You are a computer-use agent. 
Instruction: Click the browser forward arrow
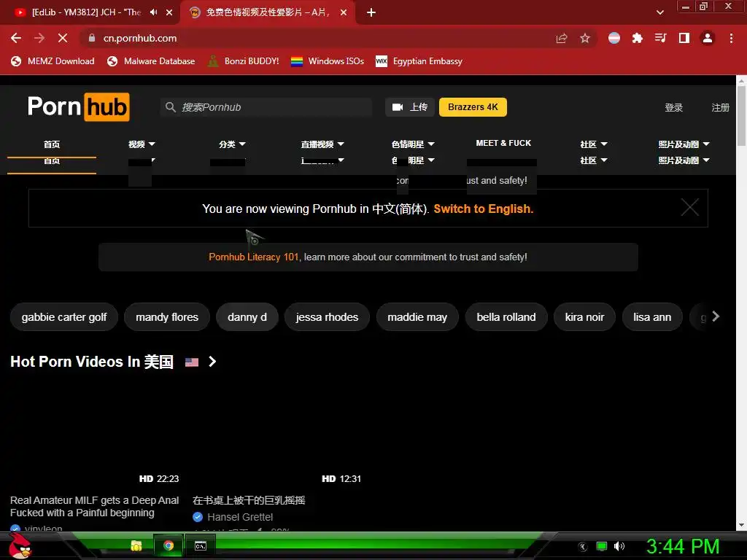pyautogui.click(x=39, y=38)
